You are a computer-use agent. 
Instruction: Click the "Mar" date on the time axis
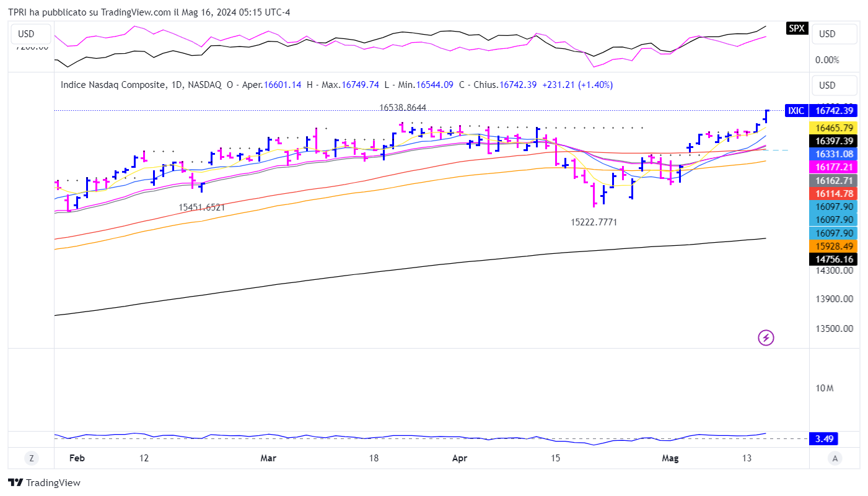(268, 458)
